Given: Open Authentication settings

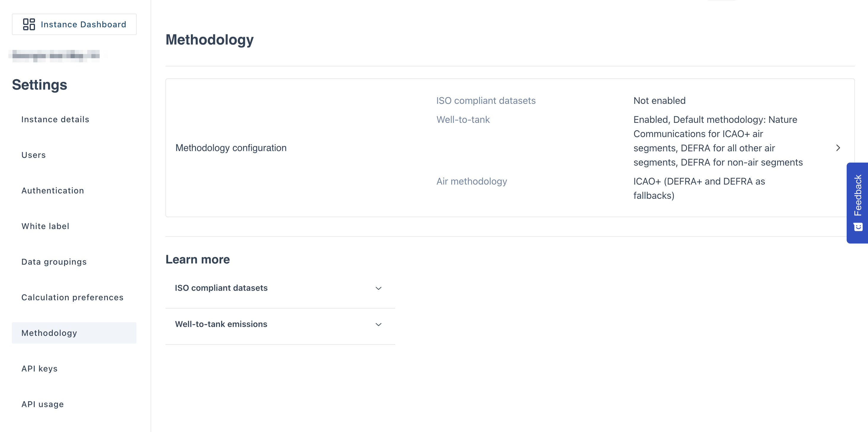Looking at the screenshot, I should tap(52, 190).
